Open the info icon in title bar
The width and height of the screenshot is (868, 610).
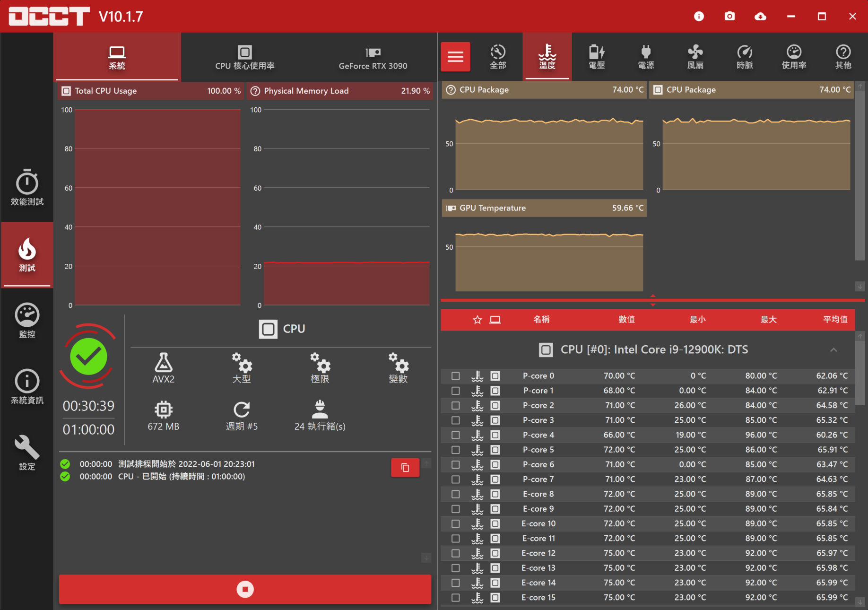699,17
